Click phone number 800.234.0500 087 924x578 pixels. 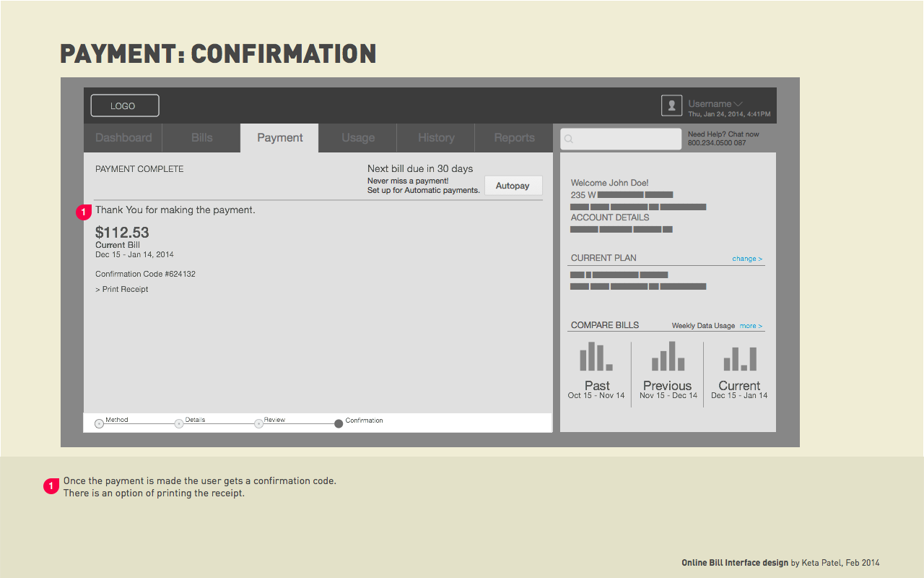tap(717, 143)
